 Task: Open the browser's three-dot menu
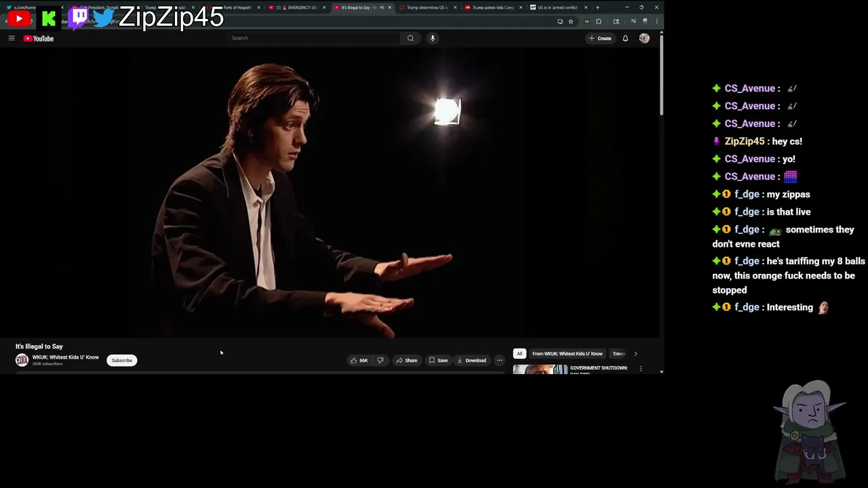coord(656,22)
